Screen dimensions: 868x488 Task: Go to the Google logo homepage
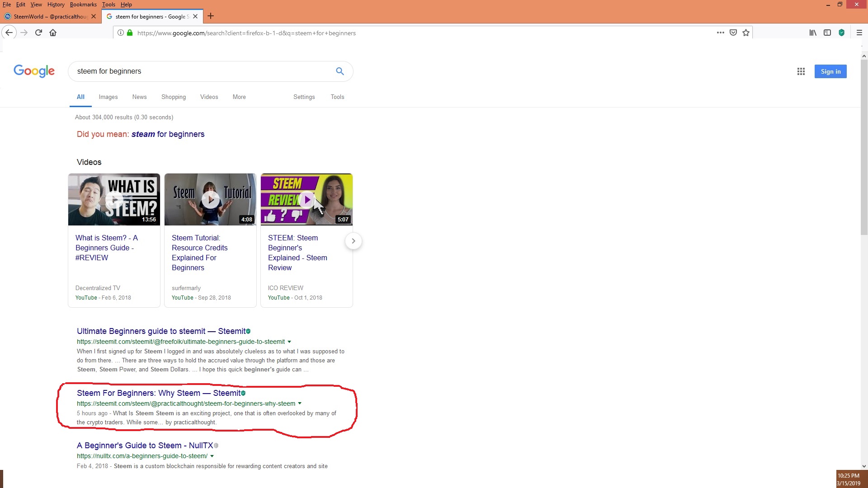coord(34,71)
